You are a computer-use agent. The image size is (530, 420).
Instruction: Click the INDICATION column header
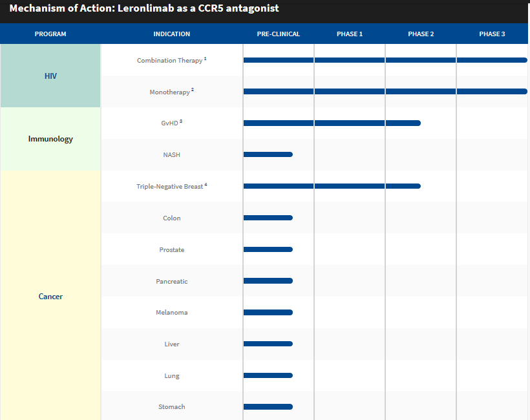[172, 34]
